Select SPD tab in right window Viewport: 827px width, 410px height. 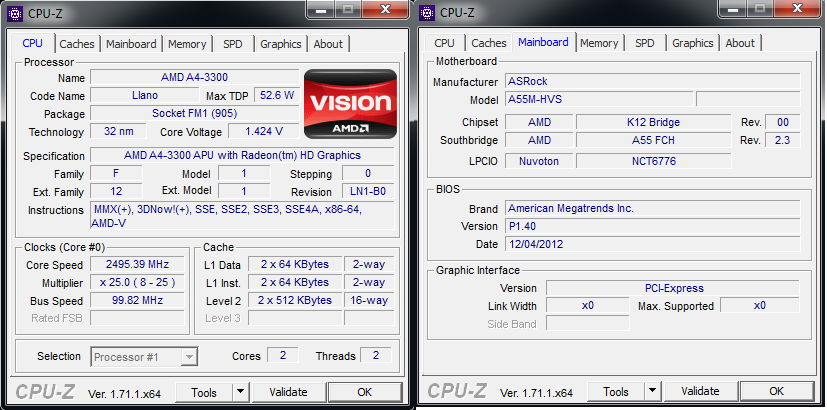point(645,43)
